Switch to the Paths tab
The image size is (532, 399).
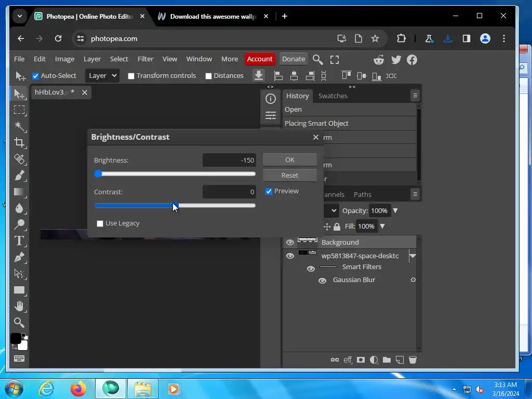362,194
